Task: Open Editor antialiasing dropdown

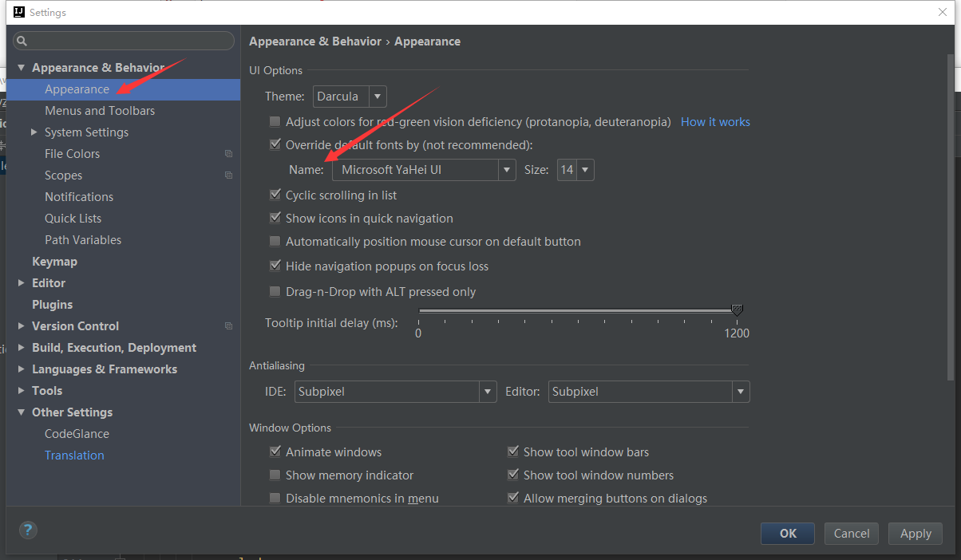Action: [649, 392]
